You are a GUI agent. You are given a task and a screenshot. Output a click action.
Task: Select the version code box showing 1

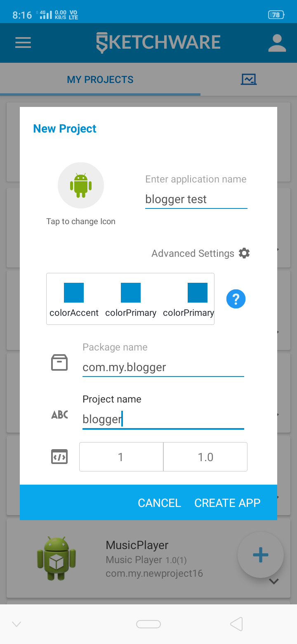pos(121,457)
